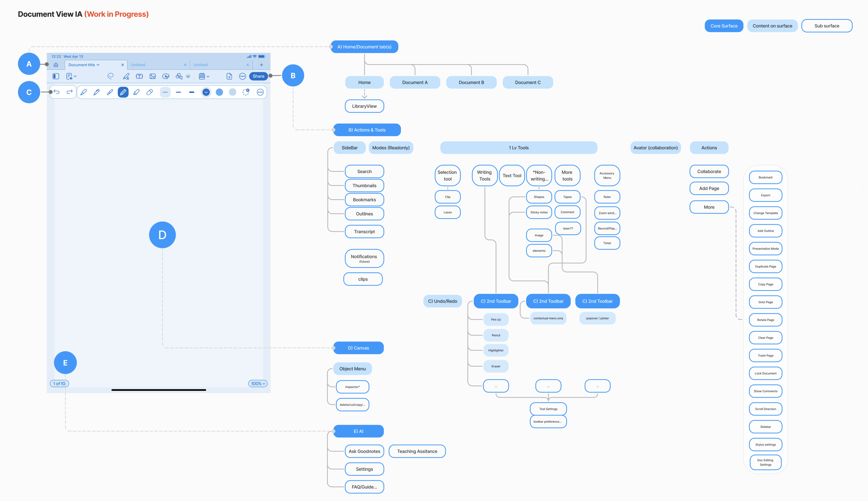Close the Document title tab

click(x=122, y=65)
